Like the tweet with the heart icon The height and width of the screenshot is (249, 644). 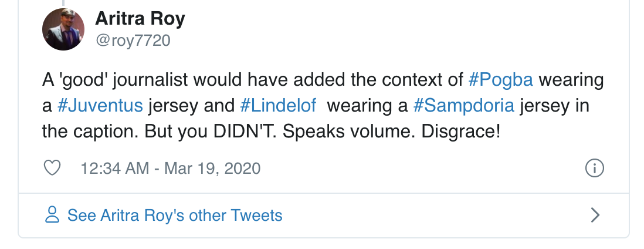pos(53,169)
